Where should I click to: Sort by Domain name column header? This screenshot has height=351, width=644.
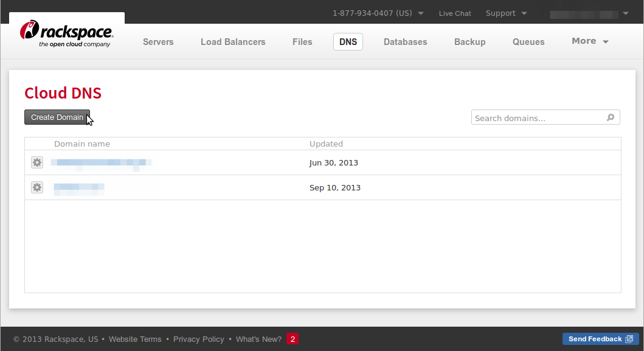tap(82, 144)
